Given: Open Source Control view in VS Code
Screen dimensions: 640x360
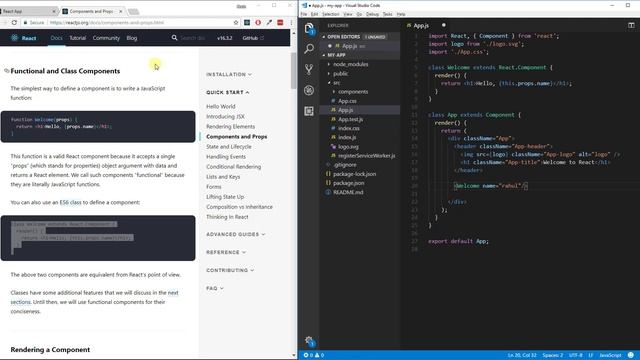Looking at the screenshot, I should point(309,69).
